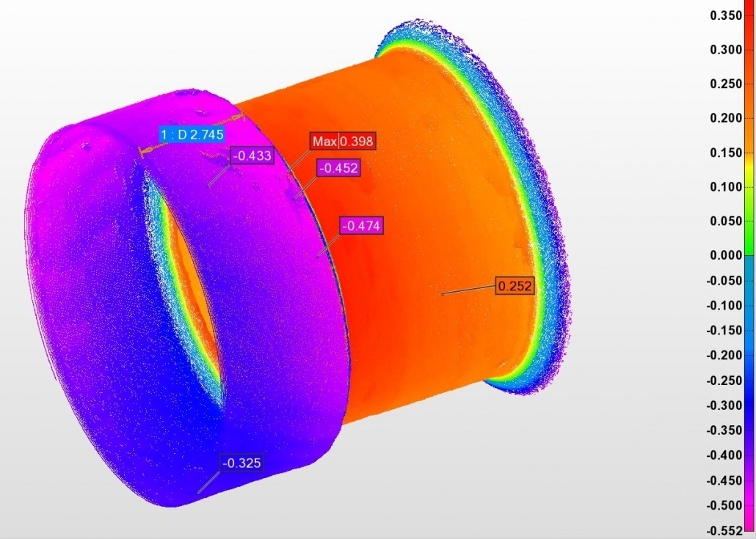The width and height of the screenshot is (756, 539).
Task: Click the 0.000 value on color scale
Action: click(x=726, y=255)
